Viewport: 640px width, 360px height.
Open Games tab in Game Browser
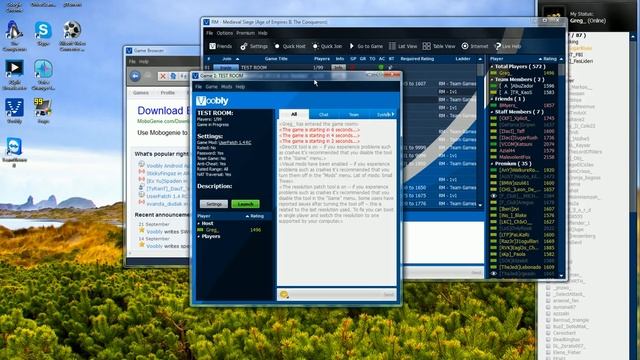(141, 93)
